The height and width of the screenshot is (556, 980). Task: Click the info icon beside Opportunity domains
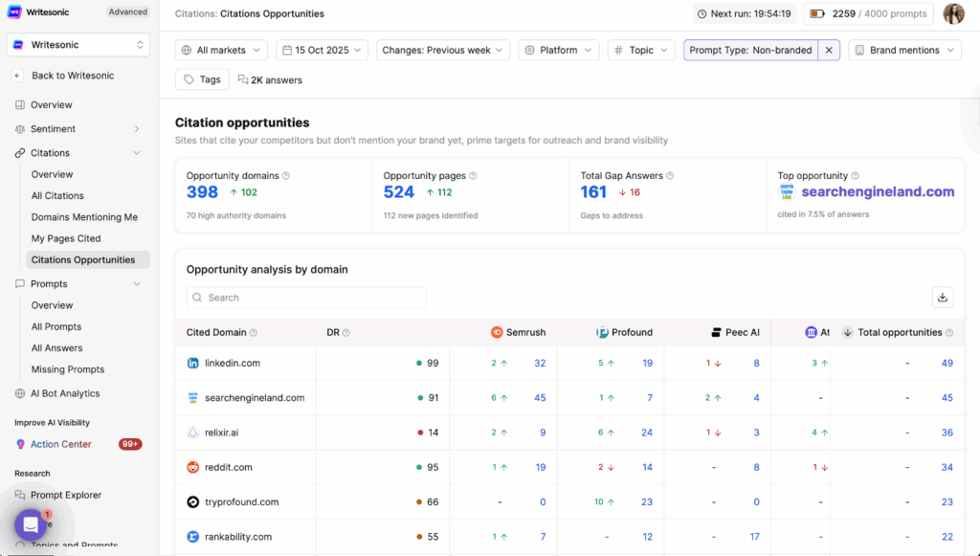click(x=286, y=176)
